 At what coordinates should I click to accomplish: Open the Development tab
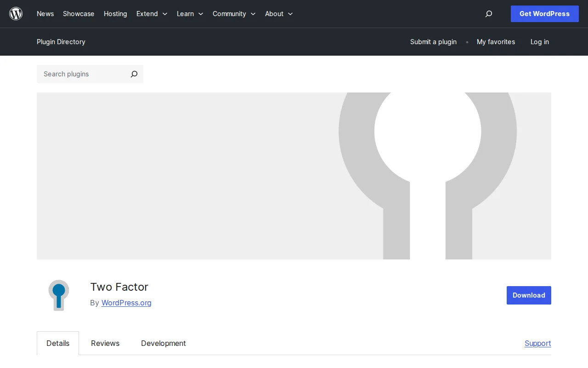(x=163, y=343)
